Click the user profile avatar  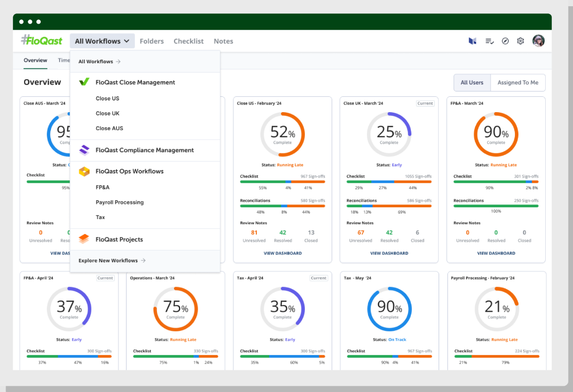pyautogui.click(x=539, y=41)
